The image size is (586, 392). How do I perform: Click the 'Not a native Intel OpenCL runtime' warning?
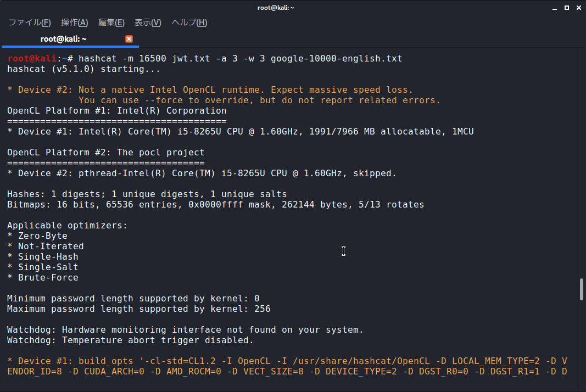point(210,89)
